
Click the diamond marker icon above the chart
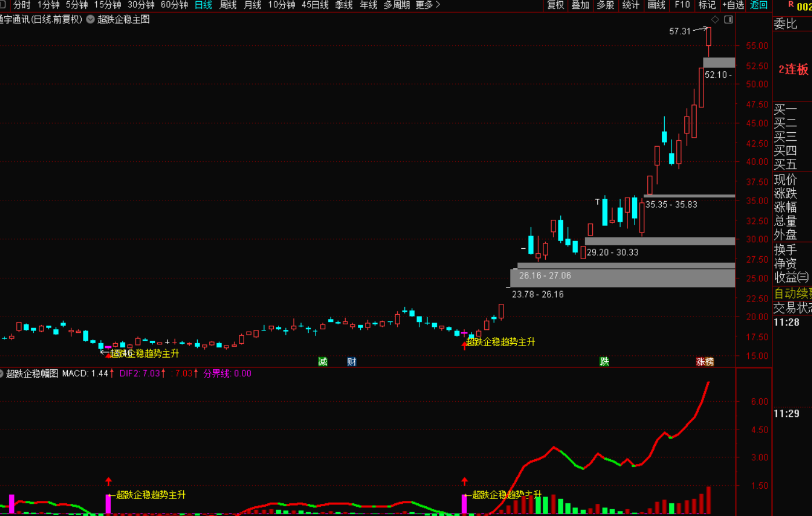point(715,20)
